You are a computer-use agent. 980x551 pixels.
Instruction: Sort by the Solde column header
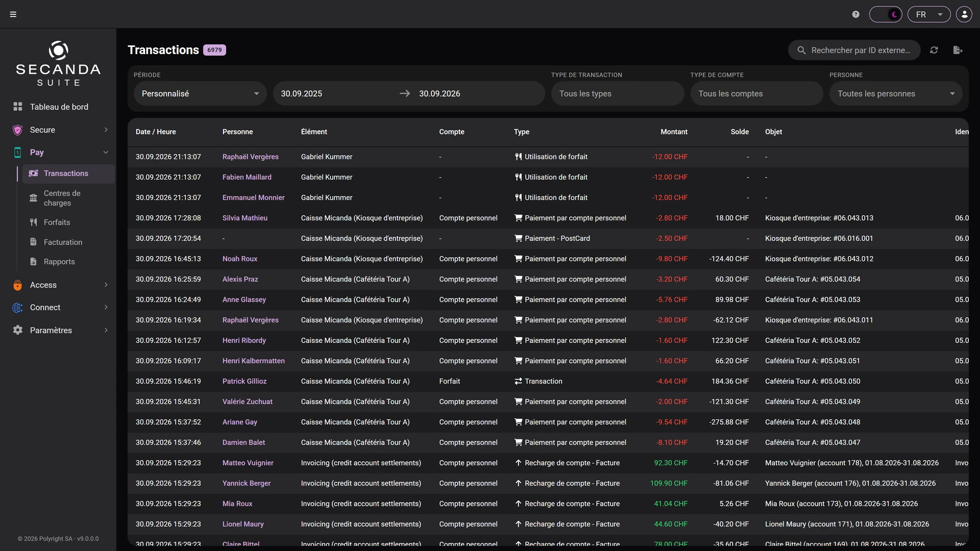click(x=740, y=132)
